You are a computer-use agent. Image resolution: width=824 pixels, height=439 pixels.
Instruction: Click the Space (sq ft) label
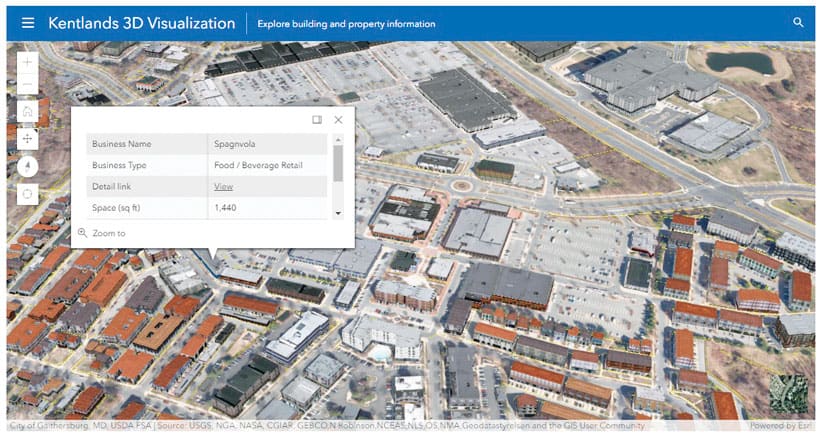(116, 208)
